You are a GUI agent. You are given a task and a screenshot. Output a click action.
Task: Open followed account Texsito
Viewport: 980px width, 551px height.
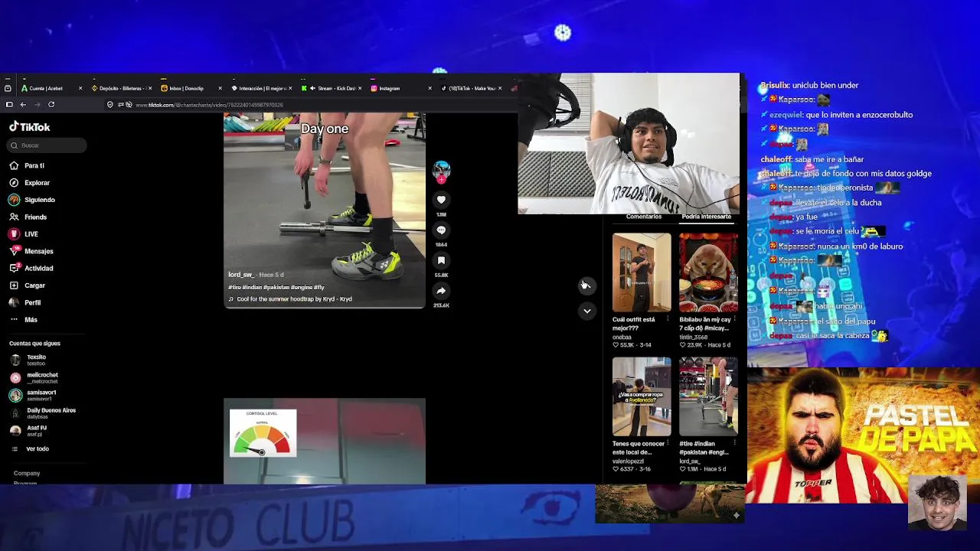pyautogui.click(x=31, y=360)
